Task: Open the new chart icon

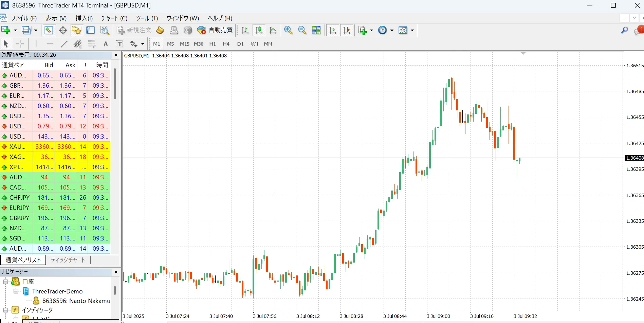Action: pos(6,30)
